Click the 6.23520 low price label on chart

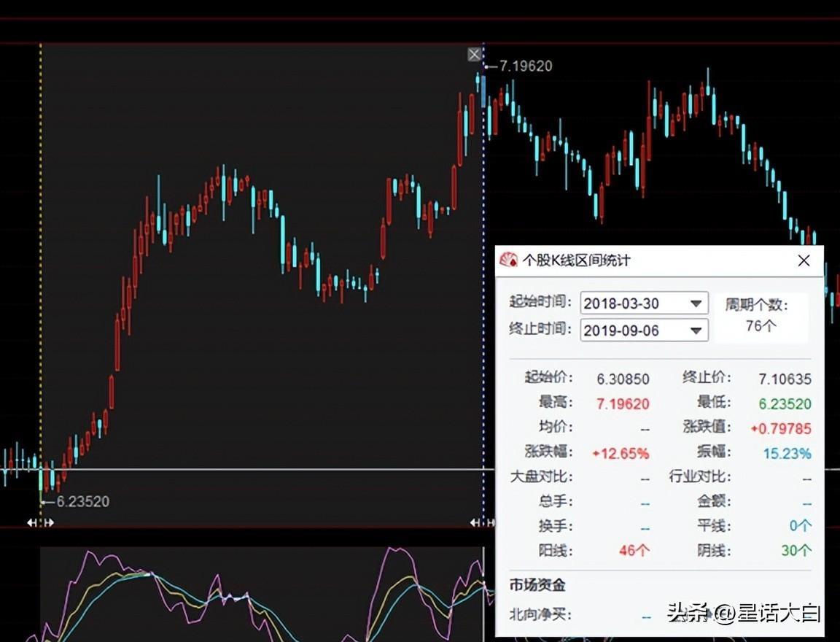click(82, 502)
